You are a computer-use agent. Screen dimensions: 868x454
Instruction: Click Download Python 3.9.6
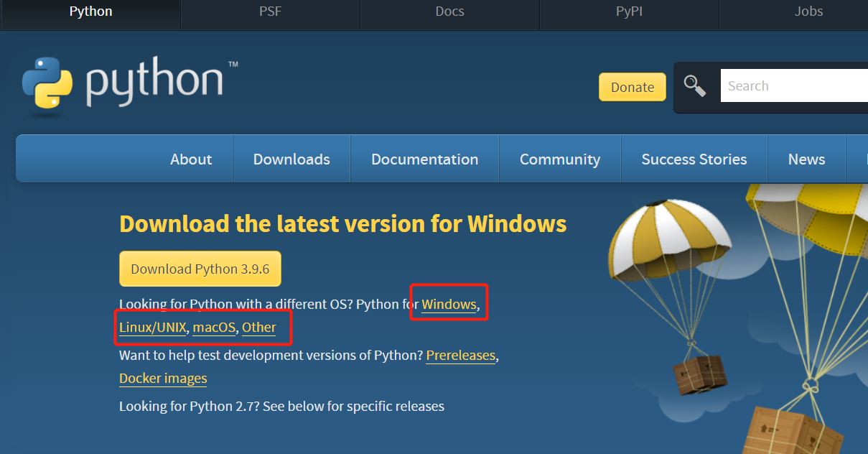tap(200, 268)
